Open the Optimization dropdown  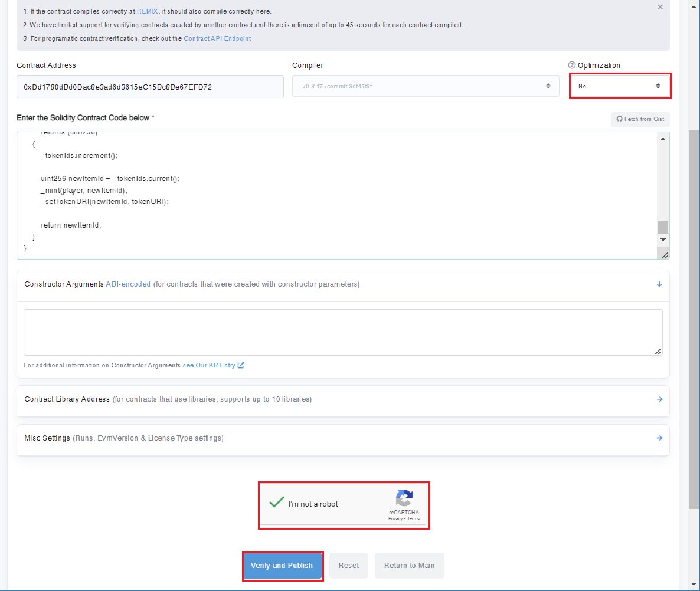620,86
